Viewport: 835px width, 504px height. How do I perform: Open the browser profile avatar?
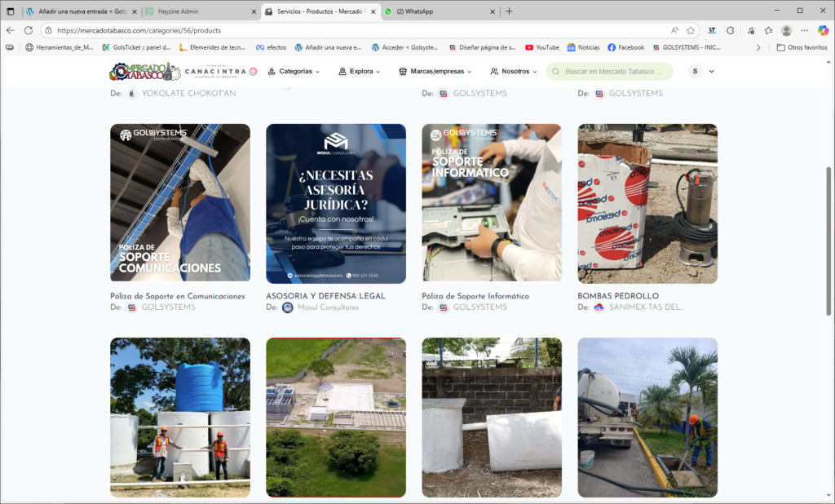(x=786, y=30)
